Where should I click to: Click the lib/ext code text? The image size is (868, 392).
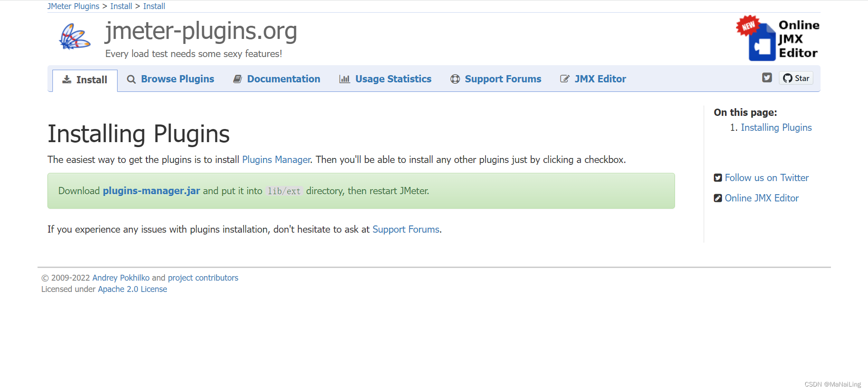click(x=284, y=191)
